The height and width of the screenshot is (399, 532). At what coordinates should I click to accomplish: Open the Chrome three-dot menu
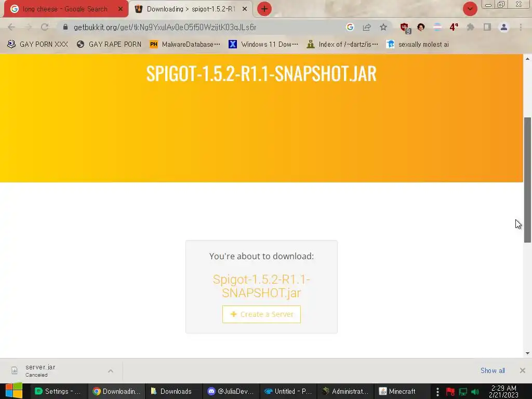[521, 27]
